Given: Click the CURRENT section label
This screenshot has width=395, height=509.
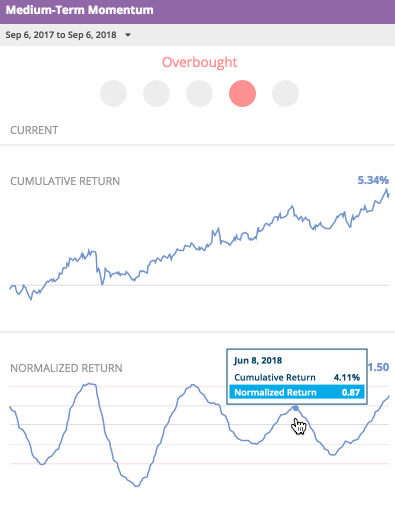Looking at the screenshot, I should click(x=34, y=130).
